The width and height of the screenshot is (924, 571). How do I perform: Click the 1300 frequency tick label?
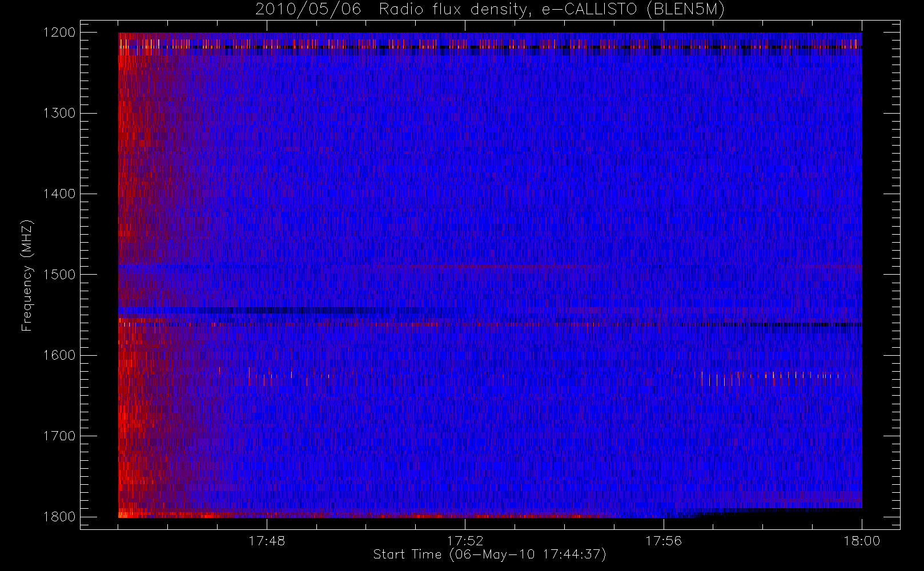59,113
